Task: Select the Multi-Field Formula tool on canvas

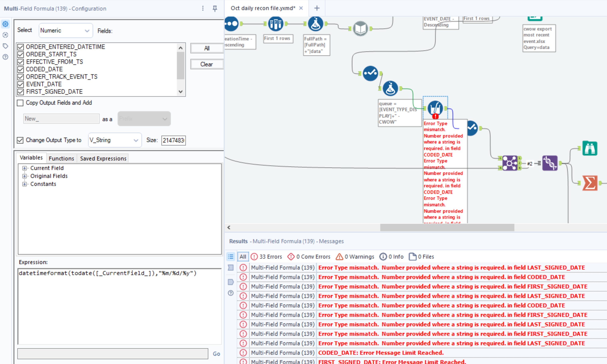Action: [x=435, y=108]
